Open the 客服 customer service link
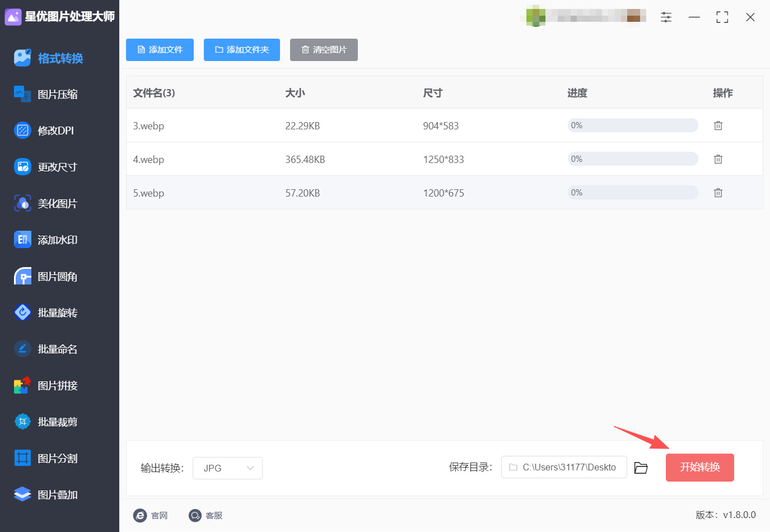Image resolution: width=770 pixels, height=532 pixels. point(206,515)
